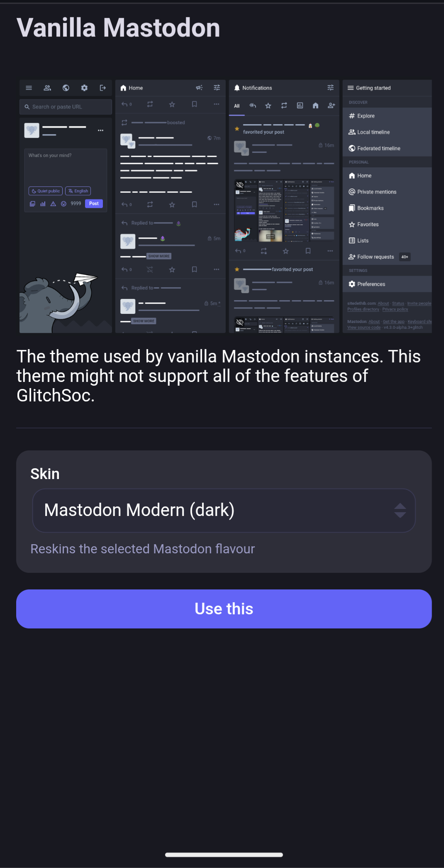Click the Use this button

tap(224, 609)
